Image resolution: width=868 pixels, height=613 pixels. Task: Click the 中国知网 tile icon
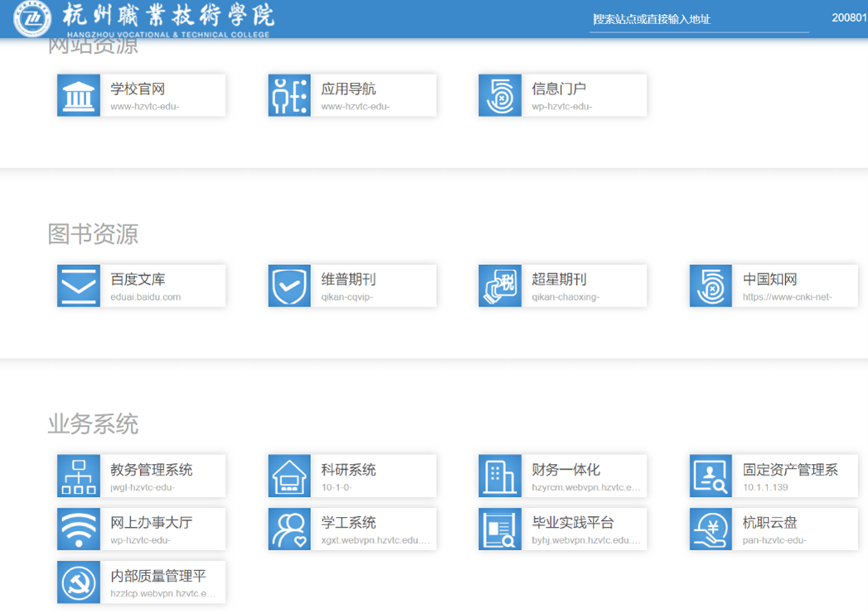coord(710,286)
